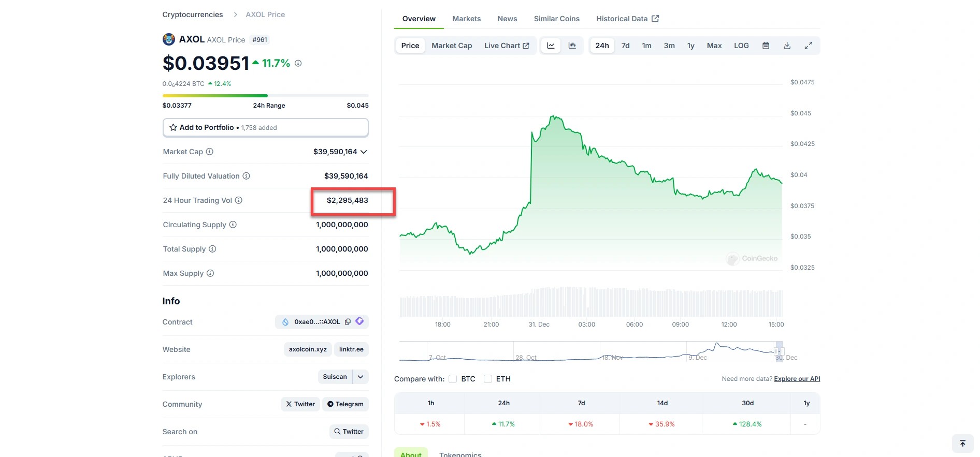Open the Similar Coins tab
The height and width of the screenshot is (457, 980).
coord(556,19)
